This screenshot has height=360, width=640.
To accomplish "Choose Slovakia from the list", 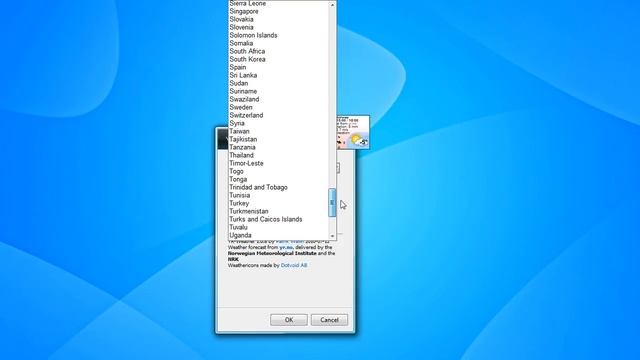I will [x=278, y=19].
